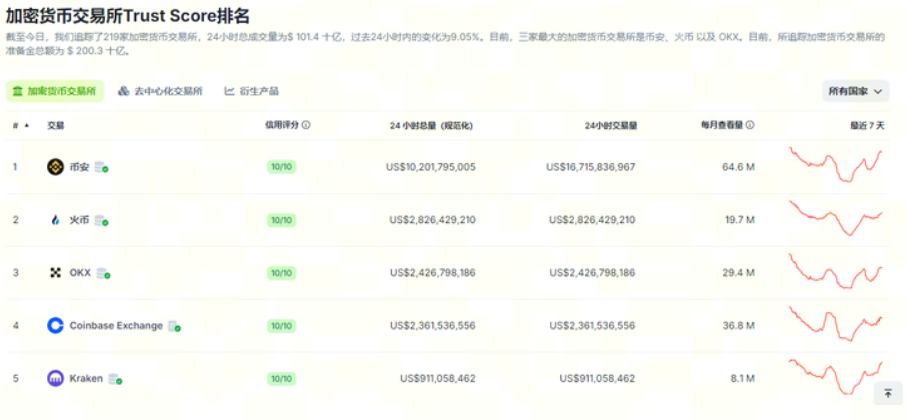Open the 所有国家 country dropdown
This screenshot has height=420, width=907.
(855, 91)
